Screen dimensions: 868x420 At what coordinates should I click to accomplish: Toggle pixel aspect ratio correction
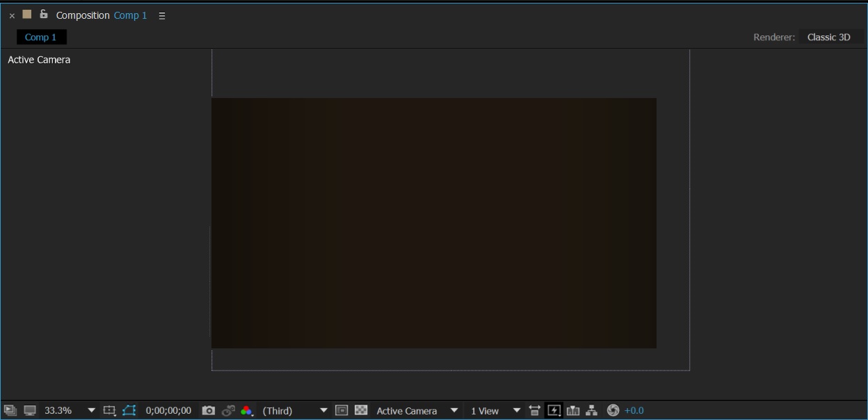click(x=534, y=410)
